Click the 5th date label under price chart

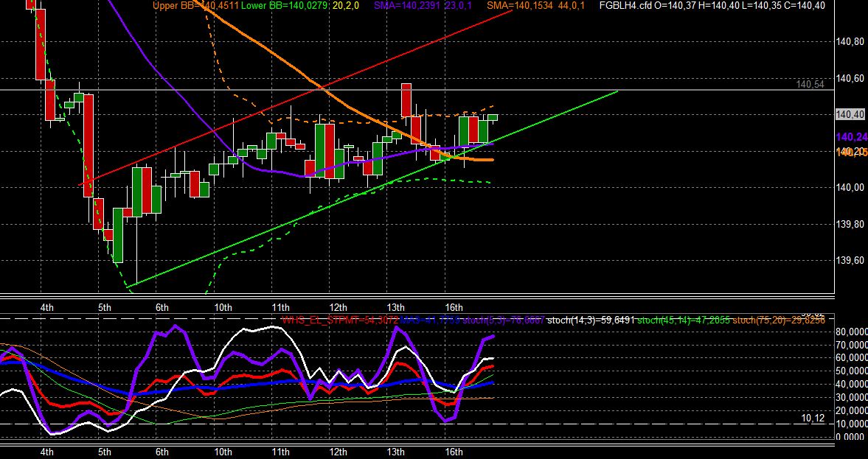click(104, 307)
